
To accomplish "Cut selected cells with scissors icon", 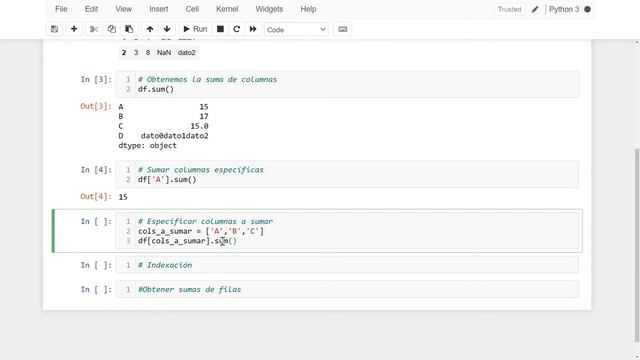I will point(94,29).
